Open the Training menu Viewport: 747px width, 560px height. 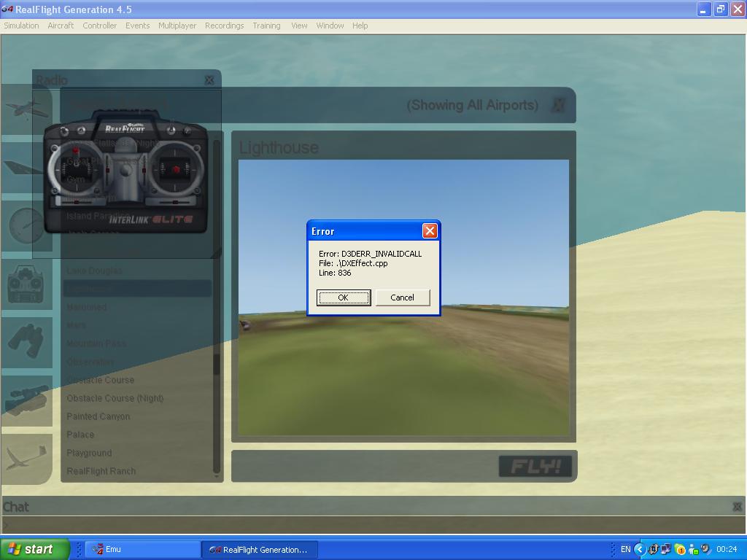click(x=266, y=26)
